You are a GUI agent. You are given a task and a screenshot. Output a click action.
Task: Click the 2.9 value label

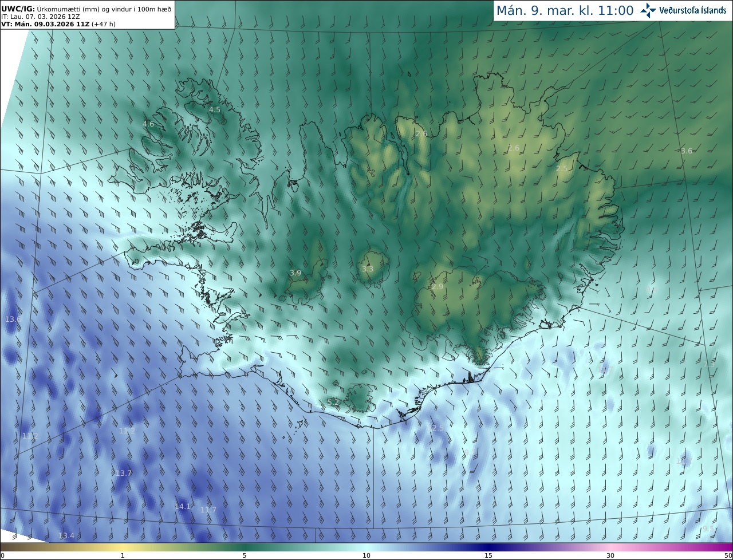tap(438, 286)
